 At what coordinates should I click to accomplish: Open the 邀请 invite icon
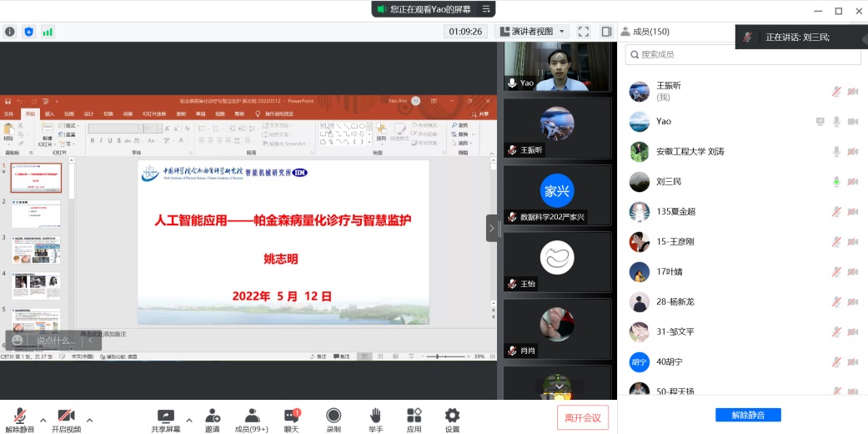(x=213, y=416)
